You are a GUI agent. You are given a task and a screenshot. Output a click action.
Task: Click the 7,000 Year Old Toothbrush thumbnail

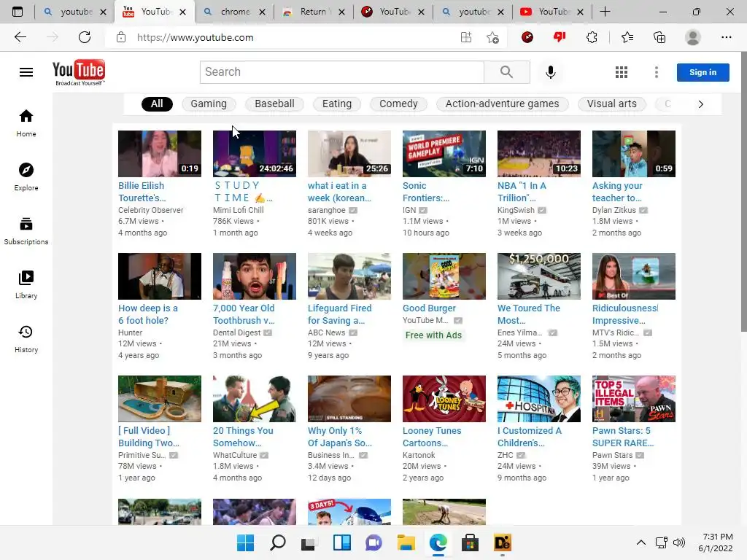pyautogui.click(x=255, y=276)
